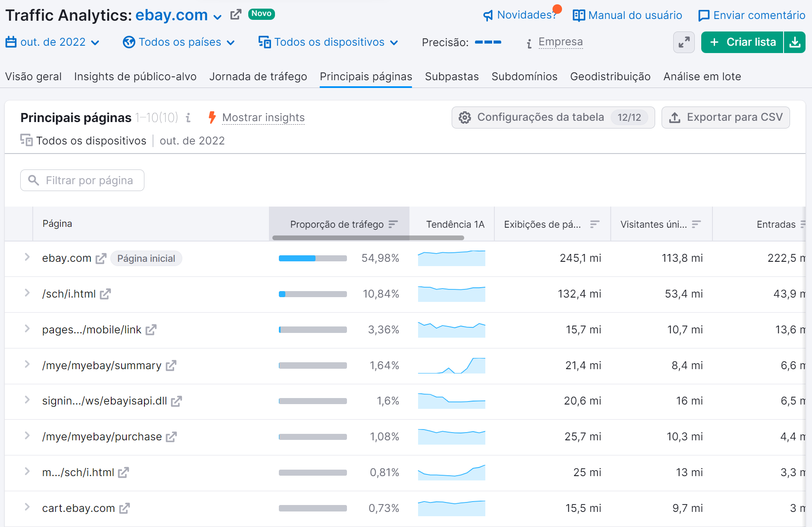Click the expand to fullscreen arrows button
Screen dimensions: 812x527
point(684,42)
